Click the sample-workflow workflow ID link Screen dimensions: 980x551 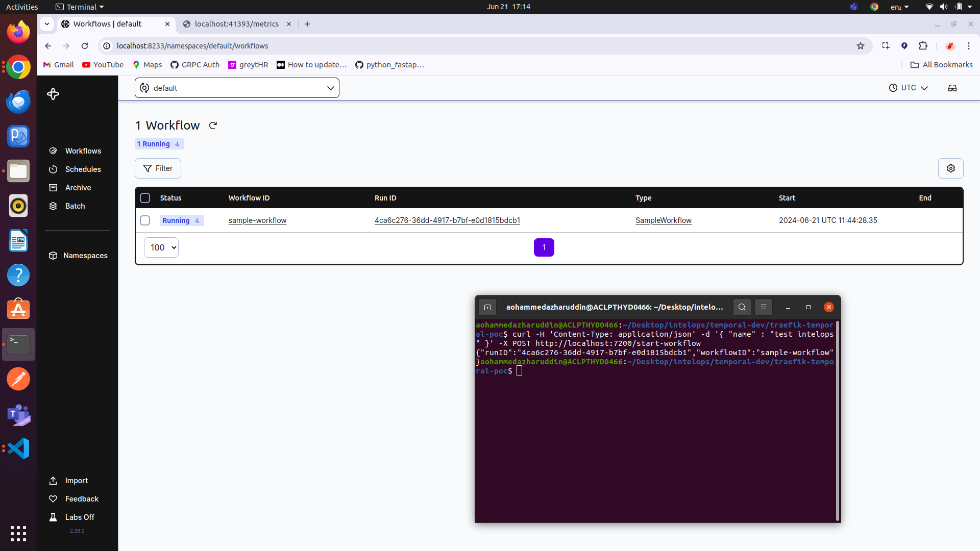click(x=257, y=220)
